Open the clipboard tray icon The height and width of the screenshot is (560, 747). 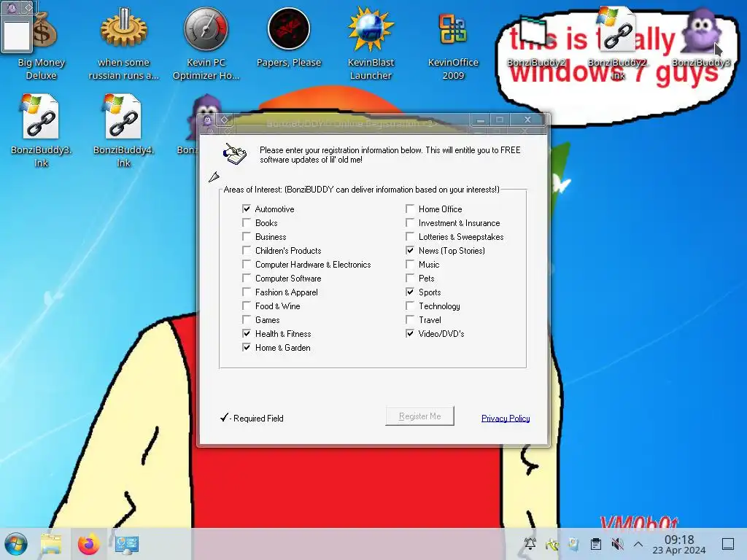click(x=595, y=544)
